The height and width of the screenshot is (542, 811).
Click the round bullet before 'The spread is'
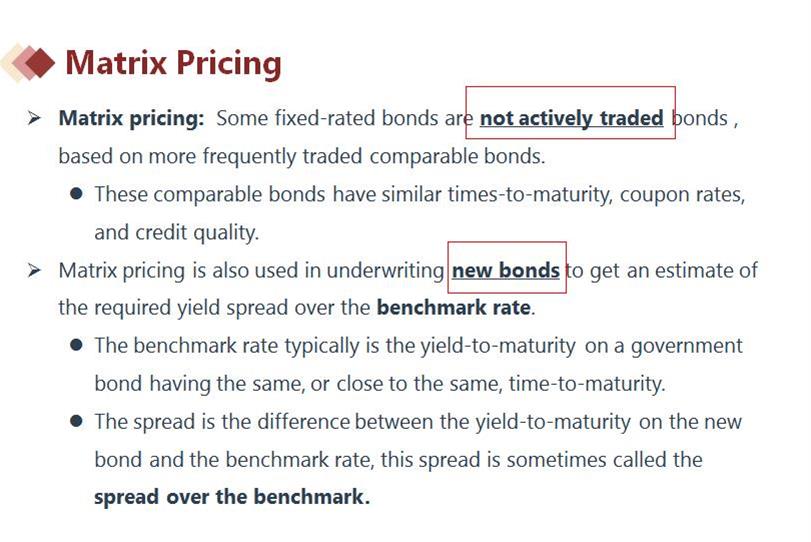[x=76, y=421]
